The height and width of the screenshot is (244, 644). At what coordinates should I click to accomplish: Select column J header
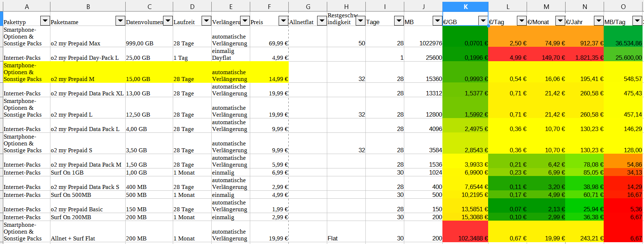pyautogui.click(x=423, y=6)
